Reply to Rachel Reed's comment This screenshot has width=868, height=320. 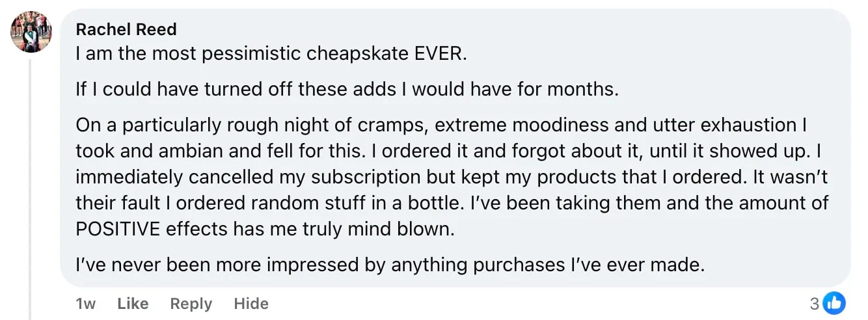point(191,304)
